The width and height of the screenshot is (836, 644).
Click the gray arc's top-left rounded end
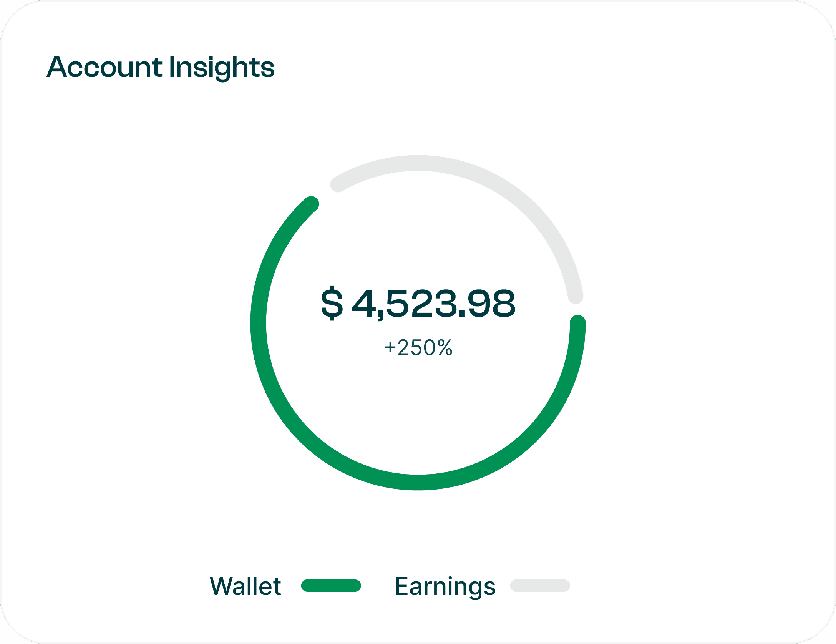[x=338, y=184]
